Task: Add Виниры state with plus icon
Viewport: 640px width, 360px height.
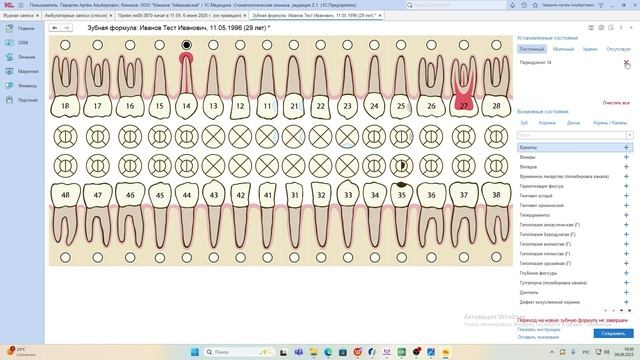Action: point(626,157)
